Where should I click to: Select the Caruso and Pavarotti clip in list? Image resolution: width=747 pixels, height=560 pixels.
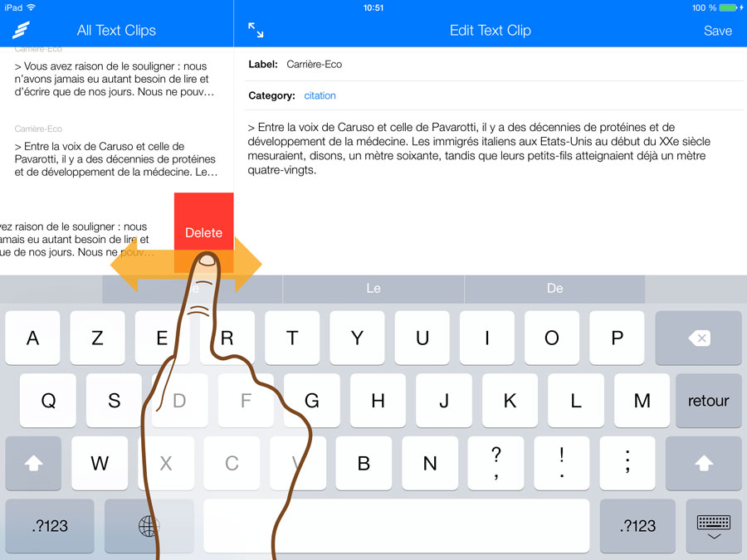(x=116, y=158)
